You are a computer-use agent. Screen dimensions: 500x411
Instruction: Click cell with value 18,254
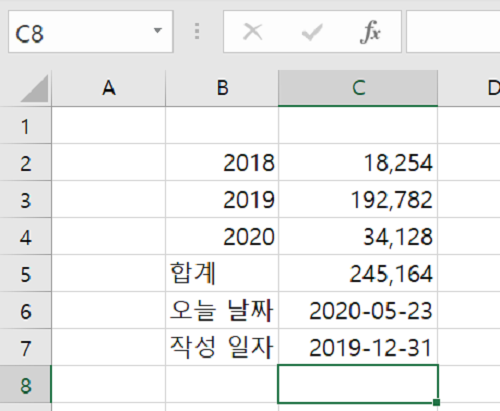coord(358,163)
